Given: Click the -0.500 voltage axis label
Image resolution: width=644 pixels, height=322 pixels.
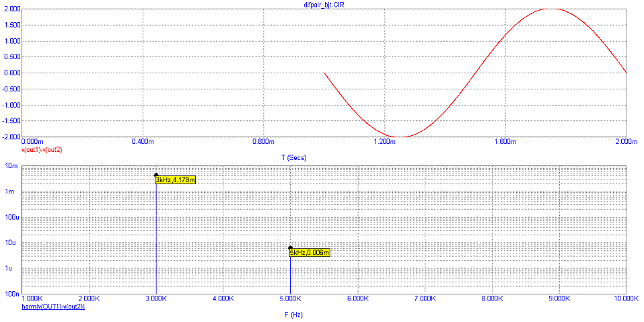Looking at the screenshot, I should [11, 89].
